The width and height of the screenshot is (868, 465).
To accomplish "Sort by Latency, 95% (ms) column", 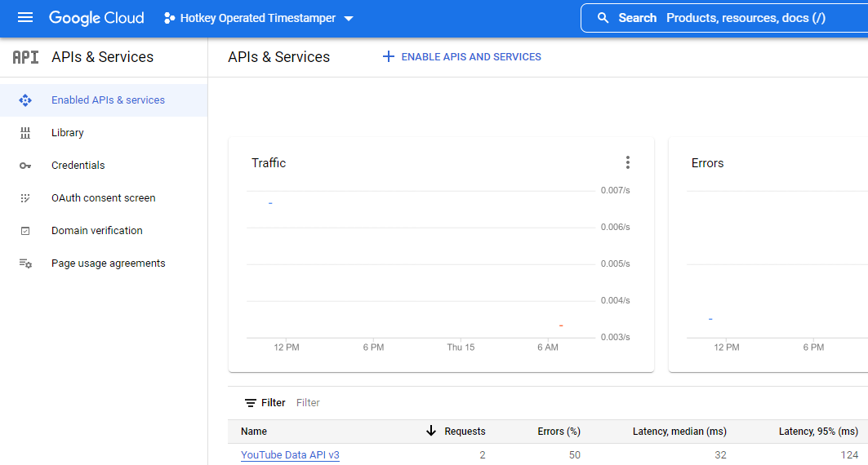I will click(x=818, y=432).
